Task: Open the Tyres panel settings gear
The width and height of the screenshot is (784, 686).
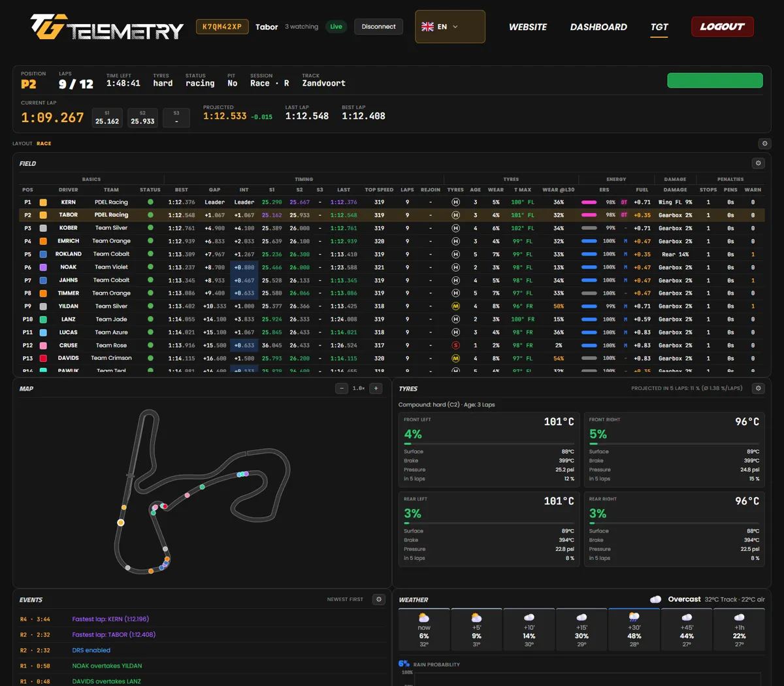Action: [x=759, y=388]
